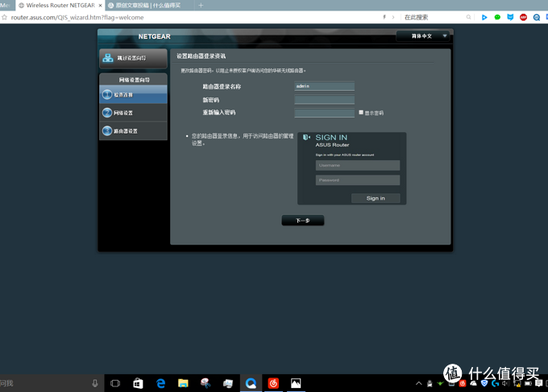548x392 pixels.
Task: Click the ASUS Router subtitle text
Action: coord(332,145)
